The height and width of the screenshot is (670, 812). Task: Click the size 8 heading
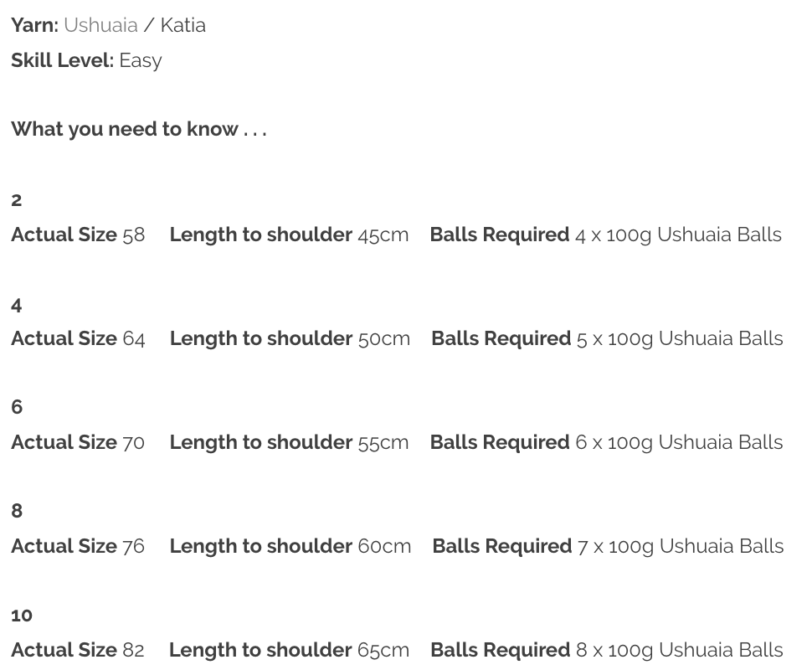coord(17,511)
